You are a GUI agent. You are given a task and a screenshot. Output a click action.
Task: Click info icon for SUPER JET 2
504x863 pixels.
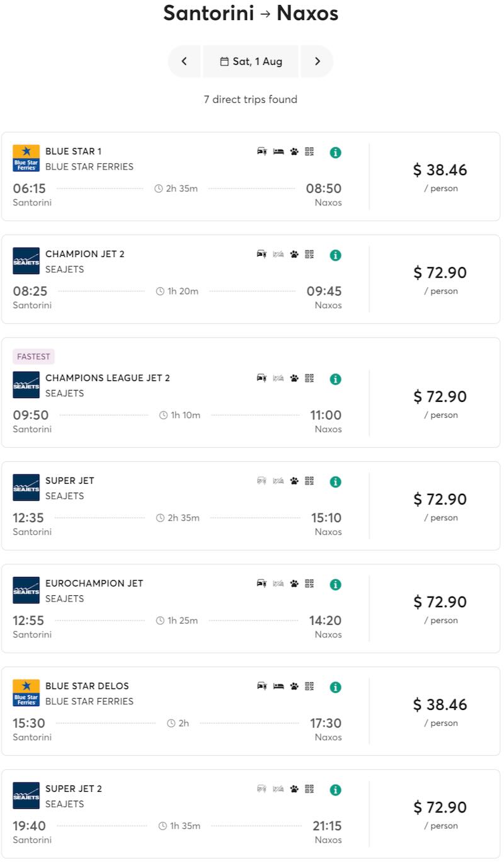(x=335, y=790)
